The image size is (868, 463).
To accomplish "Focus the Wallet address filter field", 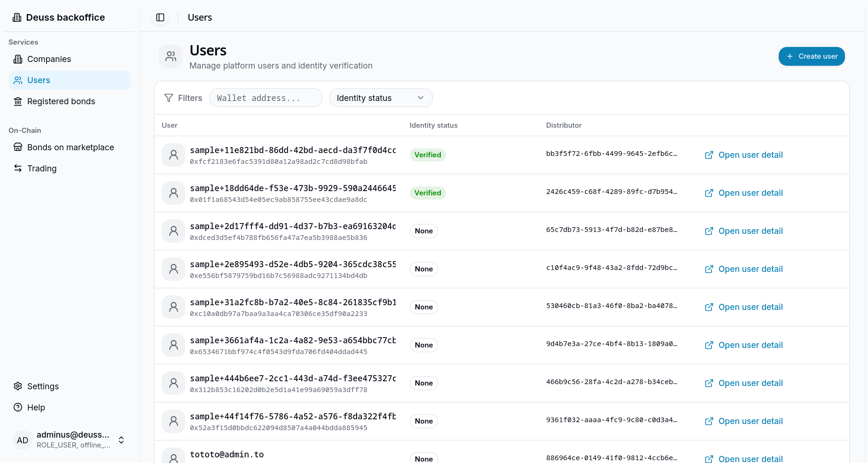I will point(266,98).
